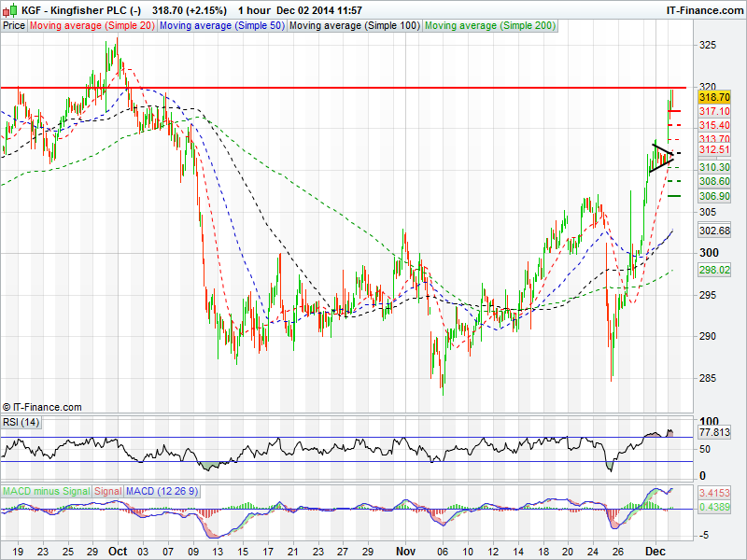Toggle the Moving average (Simple 200) legend
747x560 pixels.
pyautogui.click(x=489, y=25)
